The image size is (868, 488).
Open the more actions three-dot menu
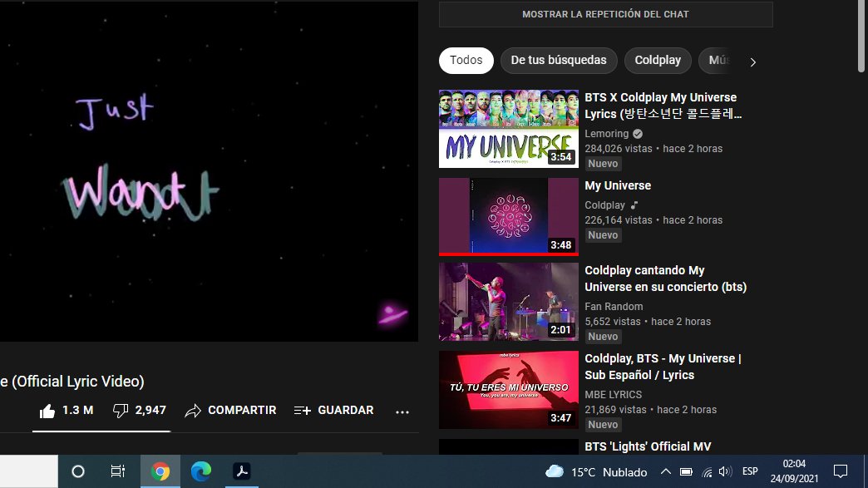402,412
